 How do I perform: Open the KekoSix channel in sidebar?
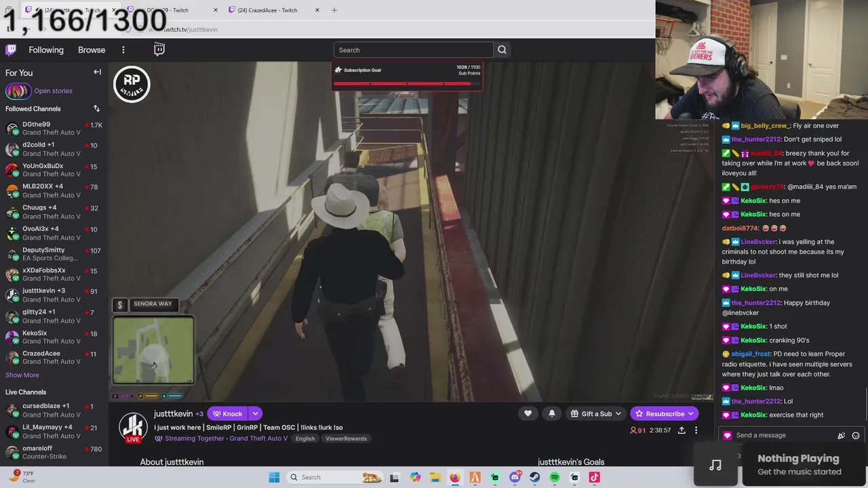click(54, 337)
